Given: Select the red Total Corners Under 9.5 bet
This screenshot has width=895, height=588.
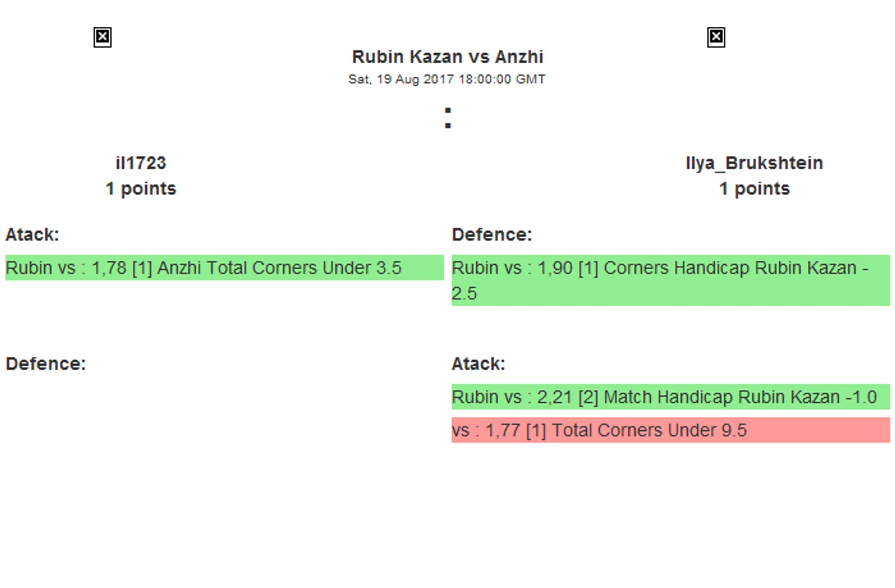Looking at the screenshot, I should (x=671, y=430).
